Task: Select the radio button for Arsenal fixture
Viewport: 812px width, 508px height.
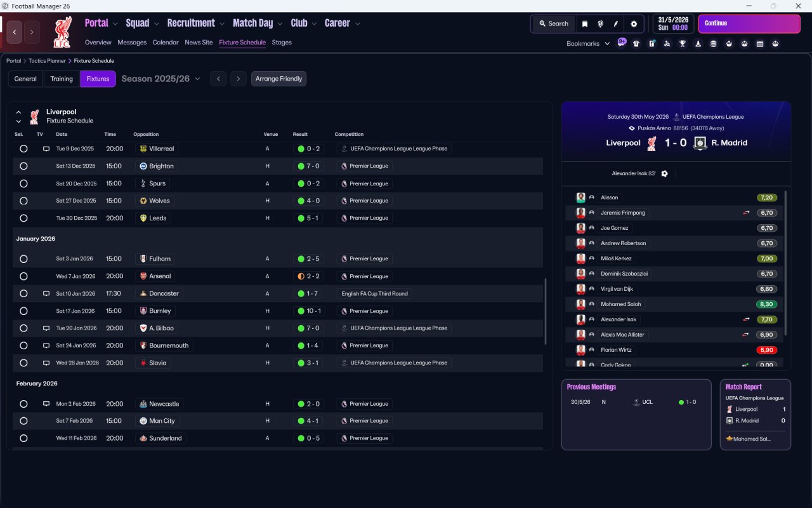Action: pos(23,276)
